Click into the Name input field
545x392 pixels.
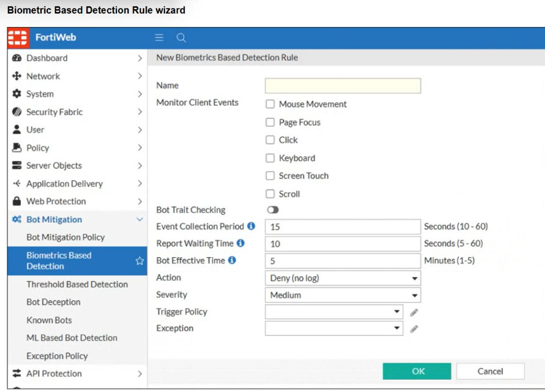(x=343, y=86)
